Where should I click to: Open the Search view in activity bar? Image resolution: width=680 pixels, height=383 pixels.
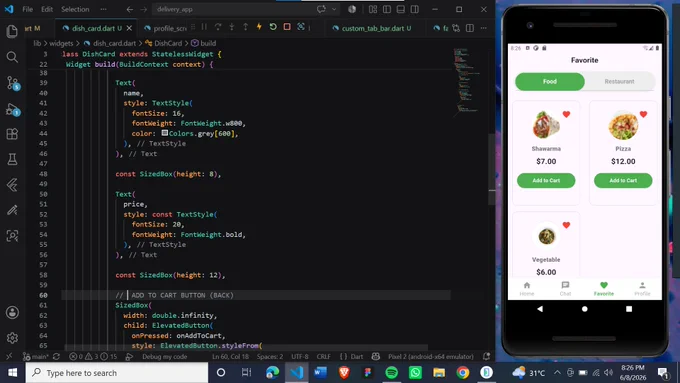coord(12,57)
